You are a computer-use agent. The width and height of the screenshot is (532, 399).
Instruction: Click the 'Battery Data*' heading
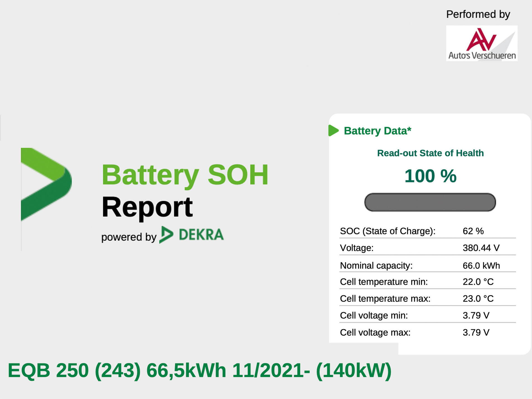pos(377,131)
